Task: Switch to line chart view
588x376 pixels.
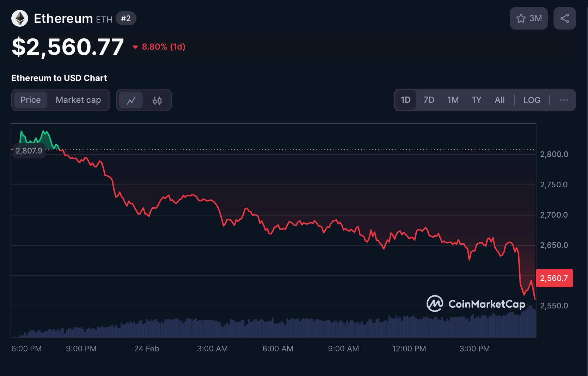Action: pos(131,100)
